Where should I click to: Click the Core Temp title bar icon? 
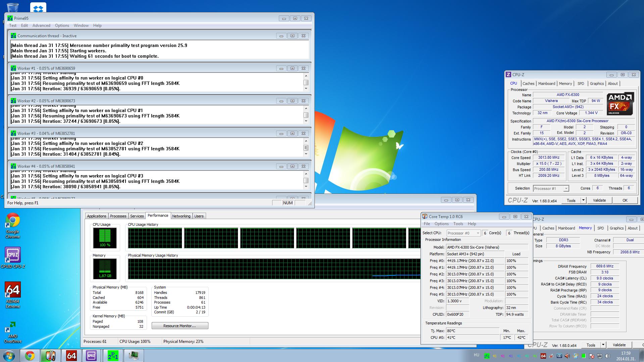point(425,217)
